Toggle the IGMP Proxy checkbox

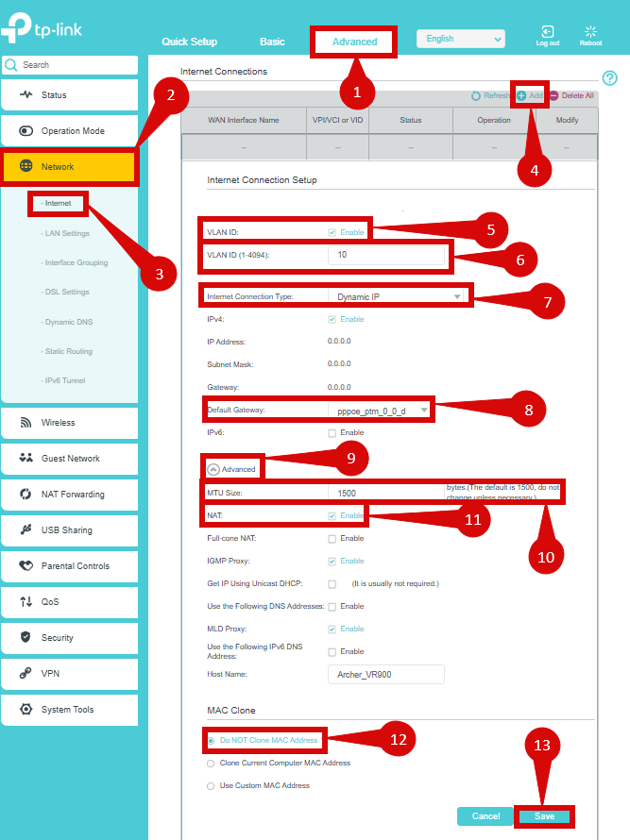click(x=332, y=561)
